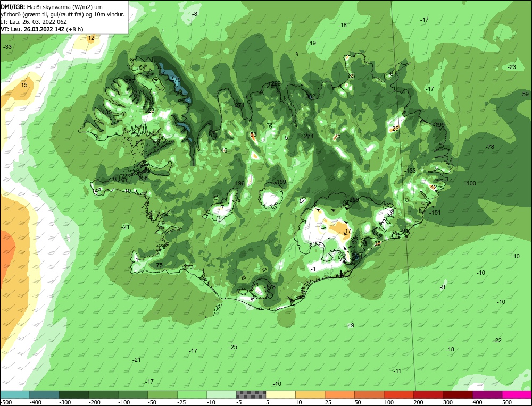Image resolution: width=532 pixels, height=406 pixels.
Task: Click the '15' value over the western ocean
Action: (24, 85)
